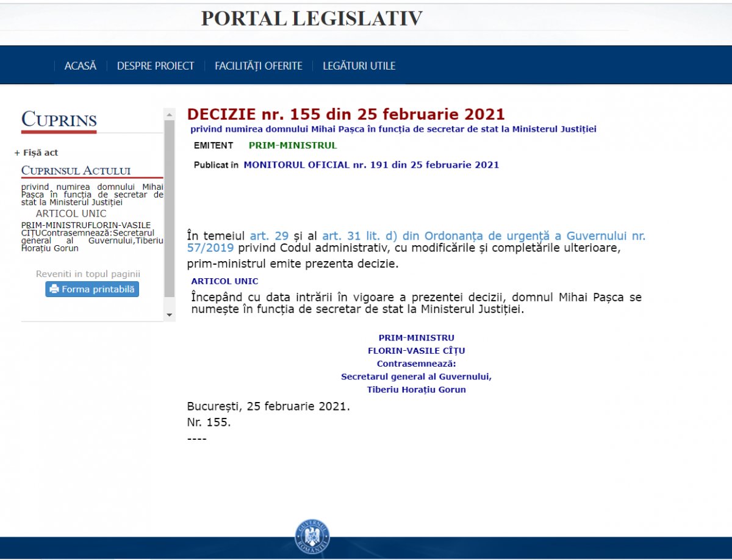Click MONITORUL OFICIAL nr. 191 text
The image size is (732, 560).
point(371,165)
